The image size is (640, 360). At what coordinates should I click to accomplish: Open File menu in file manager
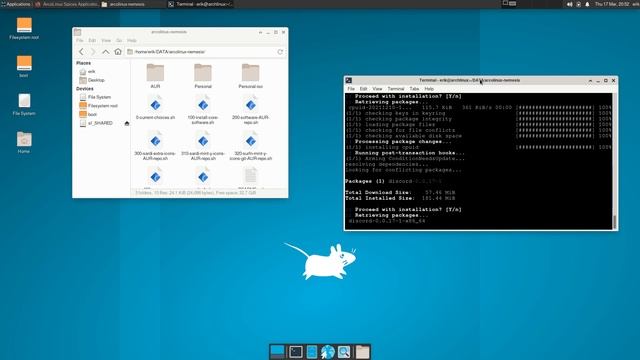[80, 40]
